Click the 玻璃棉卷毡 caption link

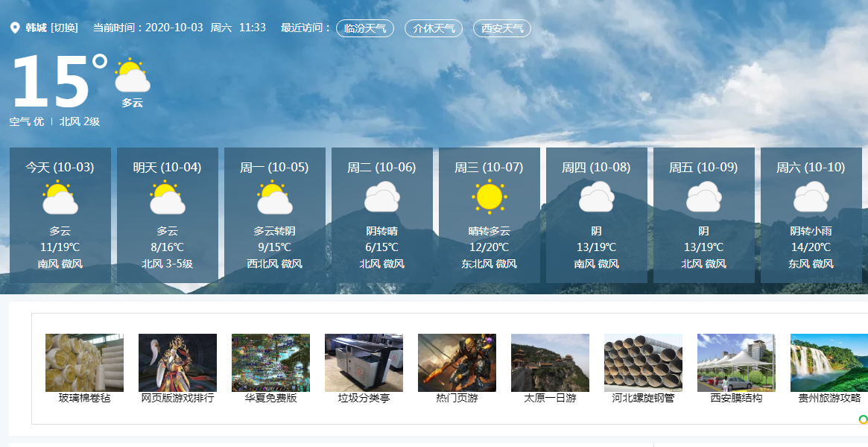(85, 398)
